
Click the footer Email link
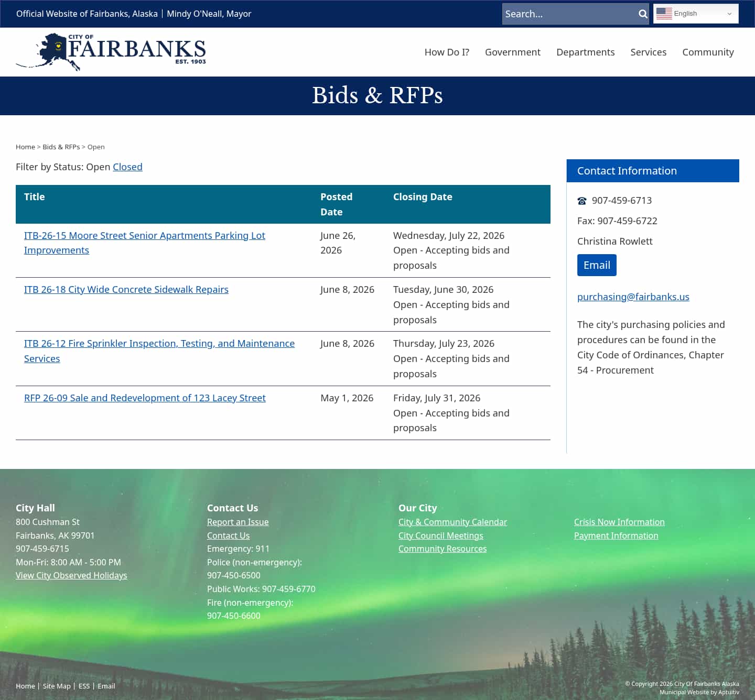click(x=106, y=686)
